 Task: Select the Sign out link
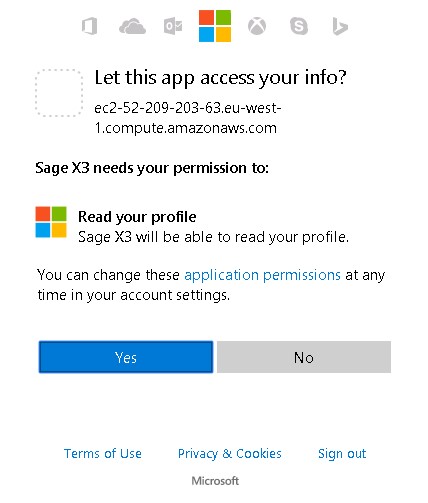(342, 454)
